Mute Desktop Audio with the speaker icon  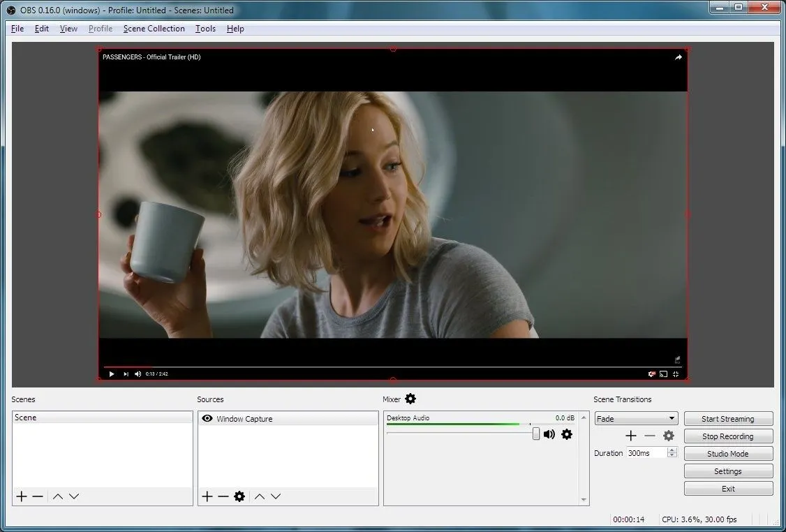click(x=549, y=434)
